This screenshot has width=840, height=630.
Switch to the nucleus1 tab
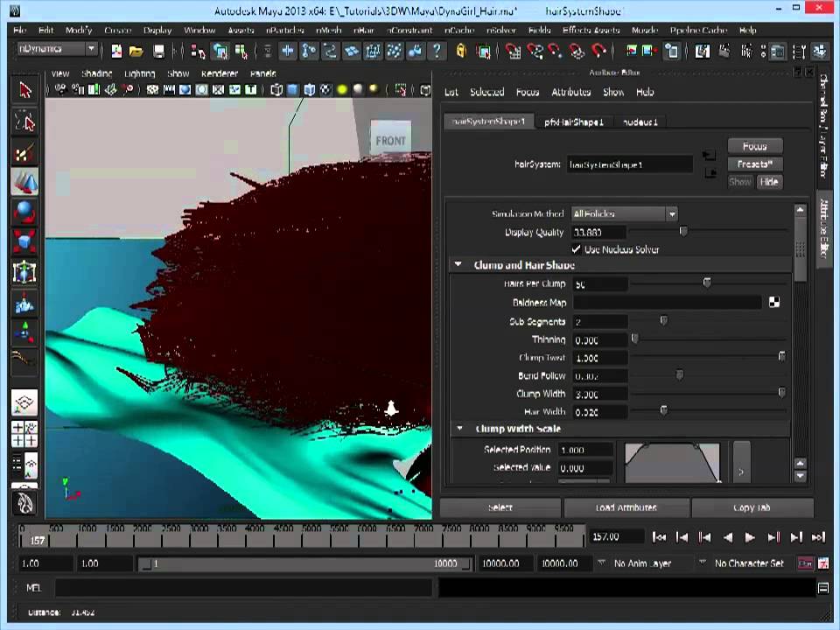point(640,122)
